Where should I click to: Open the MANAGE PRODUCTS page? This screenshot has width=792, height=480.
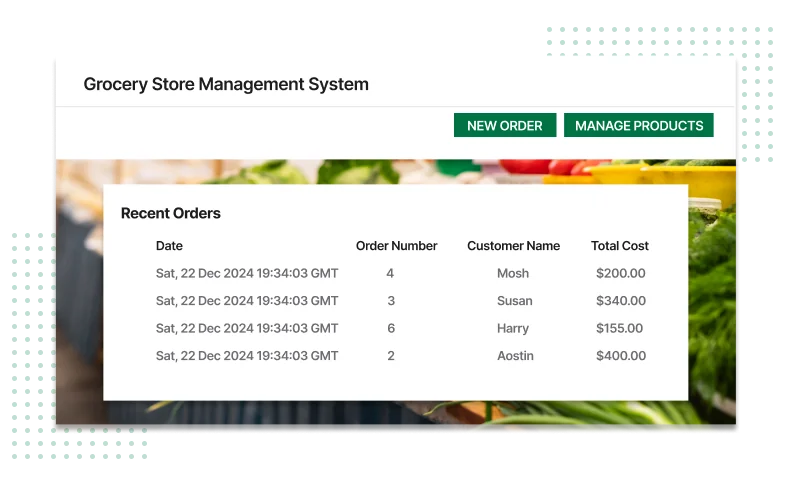click(638, 125)
